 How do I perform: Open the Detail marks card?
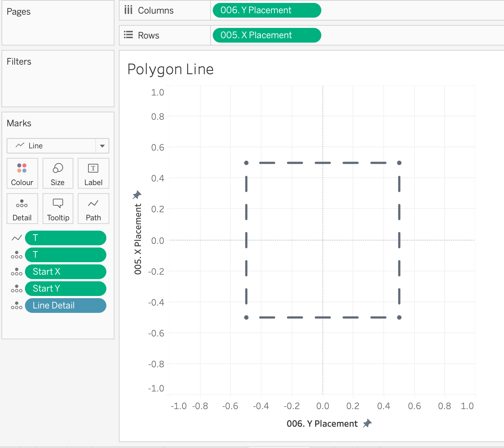pos(22,209)
